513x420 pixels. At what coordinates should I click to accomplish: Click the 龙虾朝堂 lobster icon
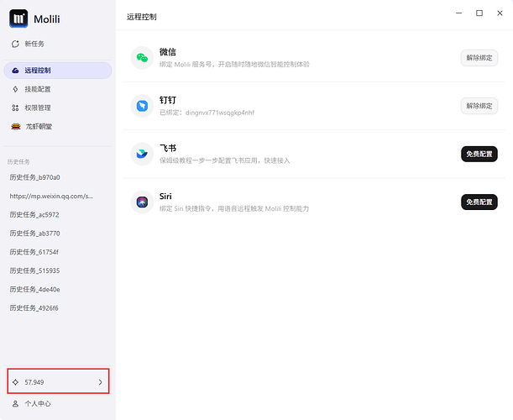coord(15,127)
